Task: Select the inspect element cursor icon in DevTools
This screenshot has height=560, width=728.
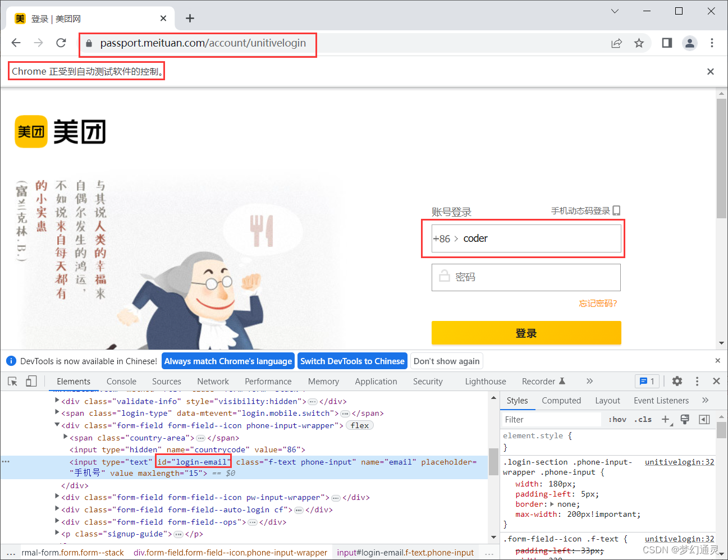Action: click(12, 381)
